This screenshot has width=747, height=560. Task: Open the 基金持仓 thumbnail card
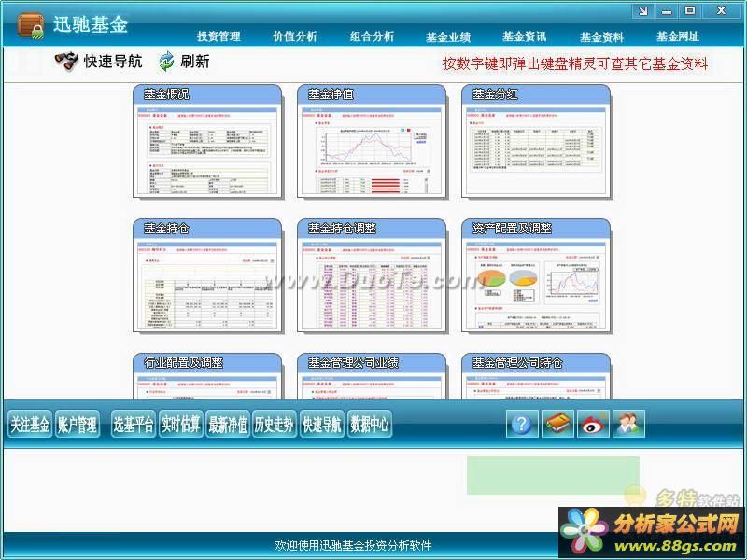[x=207, y=275]
